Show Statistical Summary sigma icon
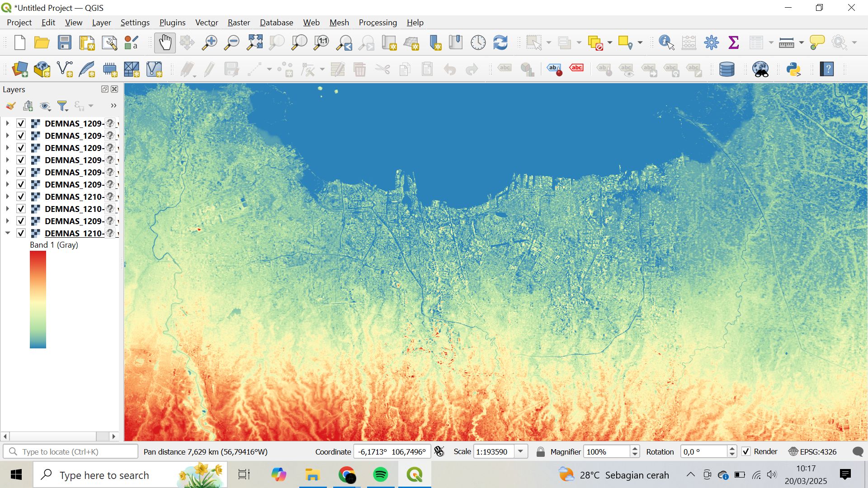The height and width of the screenshot is (488, 868). [x=733, y=42]
